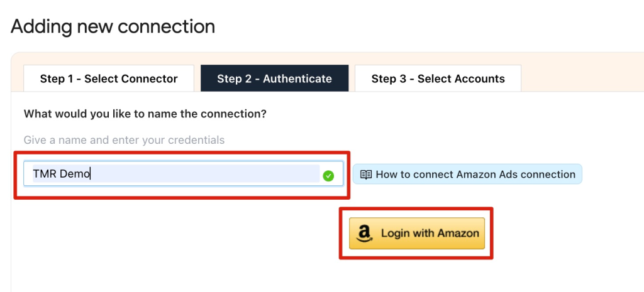Click the word Connector in the Step 1 tab
Screen dimensions: 644x292
point(150,79)
